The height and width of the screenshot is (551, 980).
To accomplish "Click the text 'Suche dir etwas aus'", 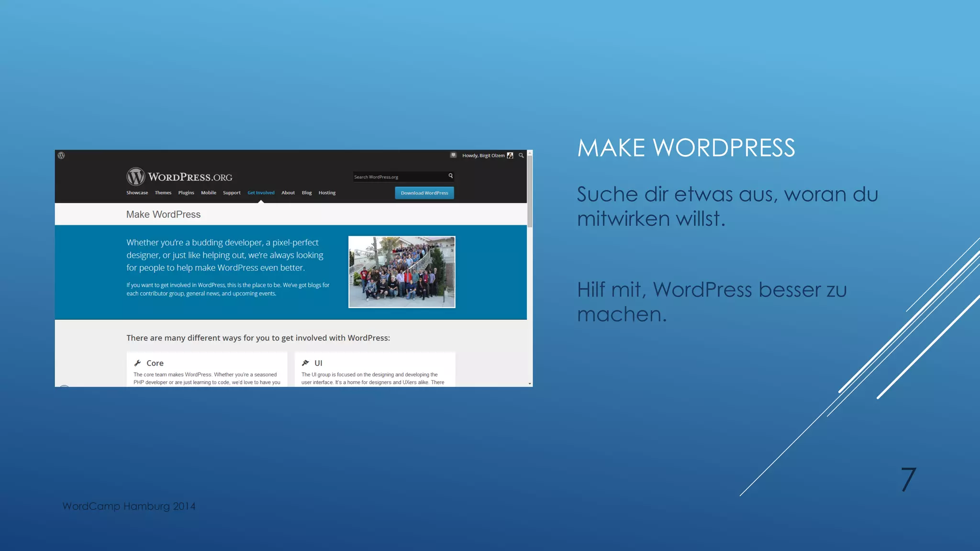I will pos(678,195).
